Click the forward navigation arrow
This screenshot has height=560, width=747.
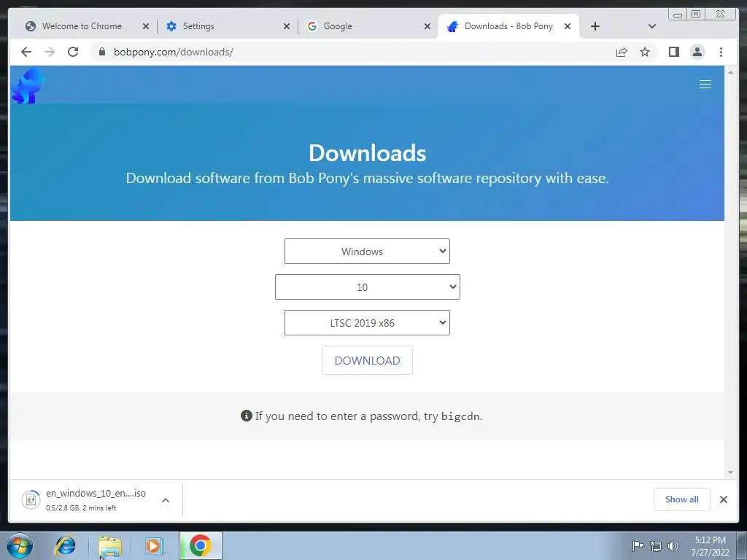click(x=50, y=52)
